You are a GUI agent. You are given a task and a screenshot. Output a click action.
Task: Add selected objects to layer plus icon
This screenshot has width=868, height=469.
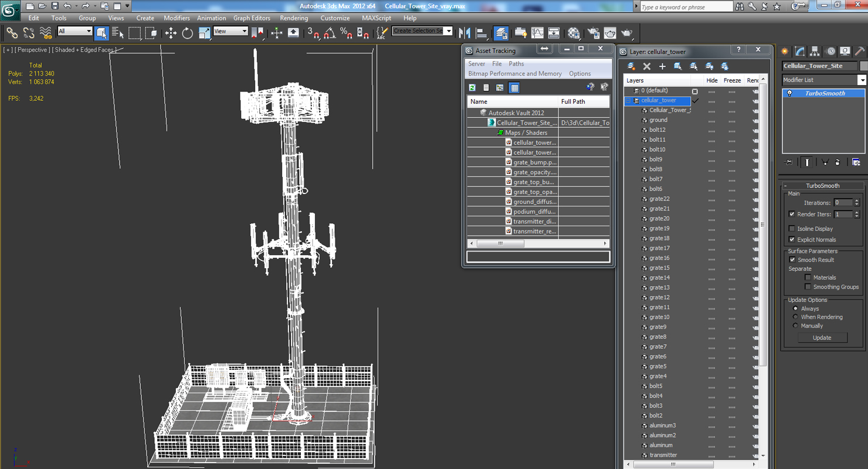pyautogui.click(x=662, y=66)
